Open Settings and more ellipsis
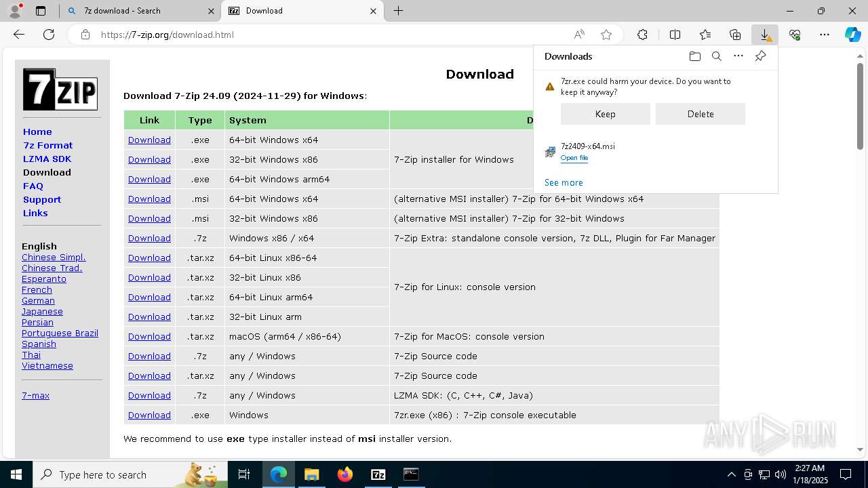 tap(825, 35)
